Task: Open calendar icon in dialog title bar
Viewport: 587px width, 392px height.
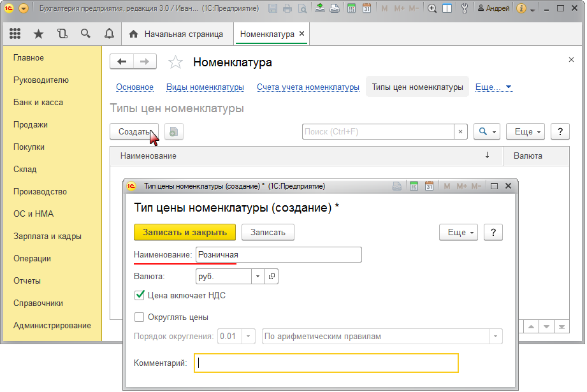Action: 429,186
